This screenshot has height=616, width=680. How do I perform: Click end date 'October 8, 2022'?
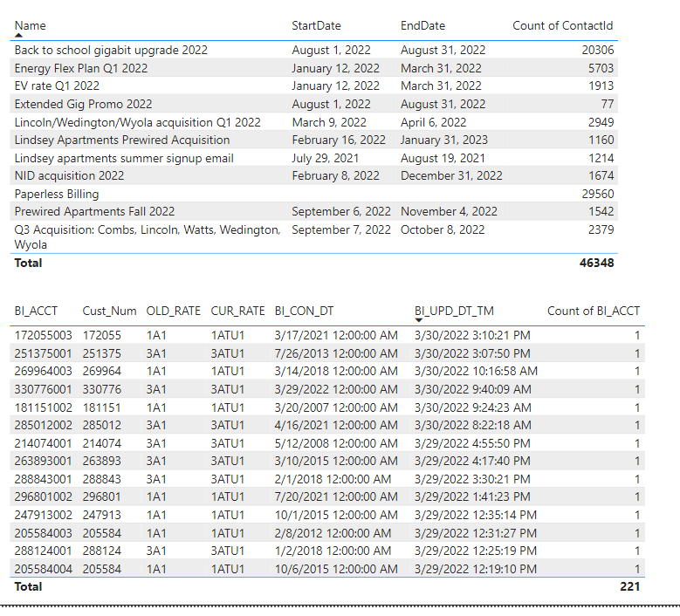coord(443,229)
